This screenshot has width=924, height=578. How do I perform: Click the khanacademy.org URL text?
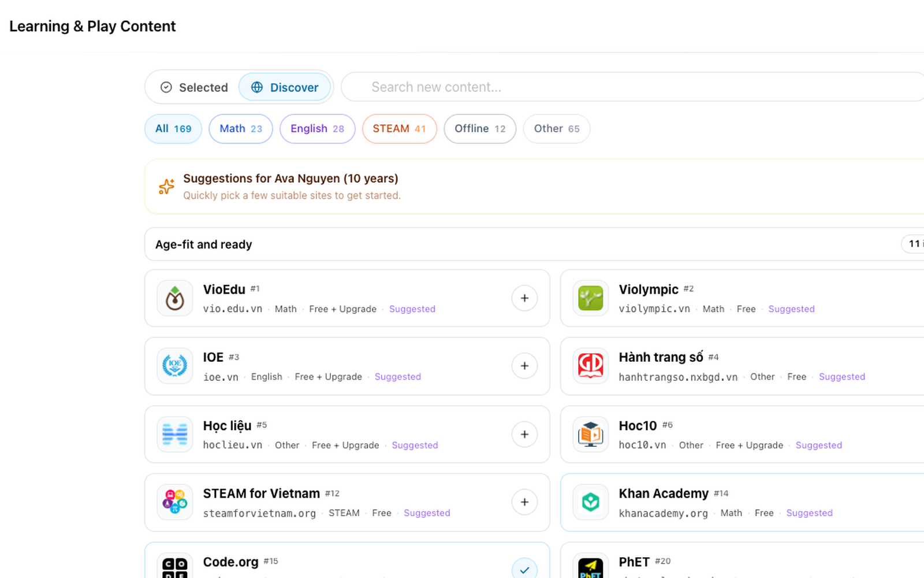click(663, 513)
